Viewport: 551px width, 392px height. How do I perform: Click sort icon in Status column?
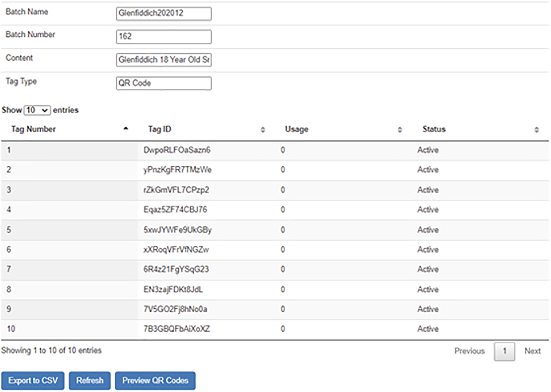click(536, 130)
